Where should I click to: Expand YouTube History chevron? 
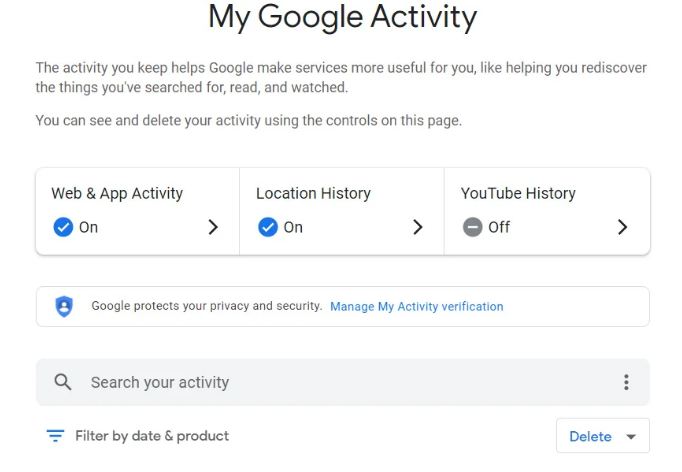pos(622,227)
